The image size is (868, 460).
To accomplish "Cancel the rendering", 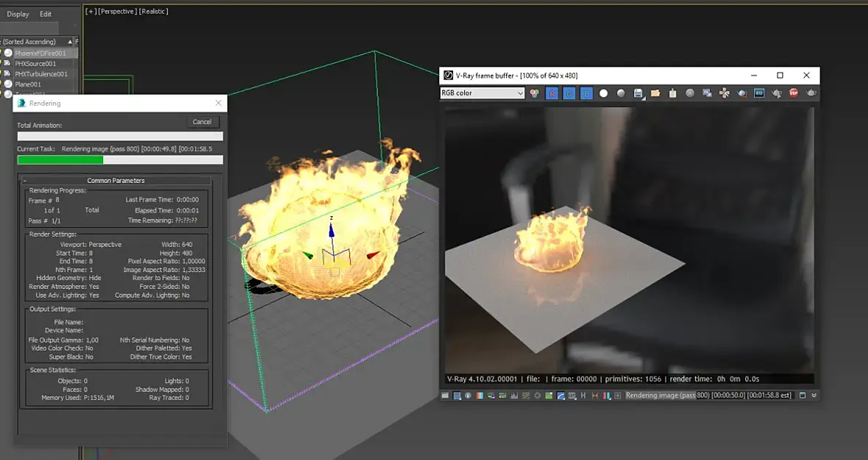I will (202, 122).
